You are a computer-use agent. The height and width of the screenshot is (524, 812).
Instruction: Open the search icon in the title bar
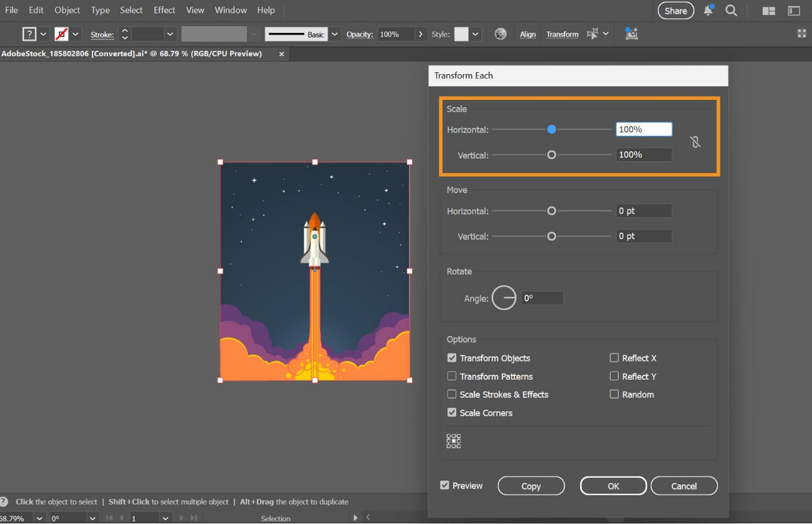coord(732,11)
